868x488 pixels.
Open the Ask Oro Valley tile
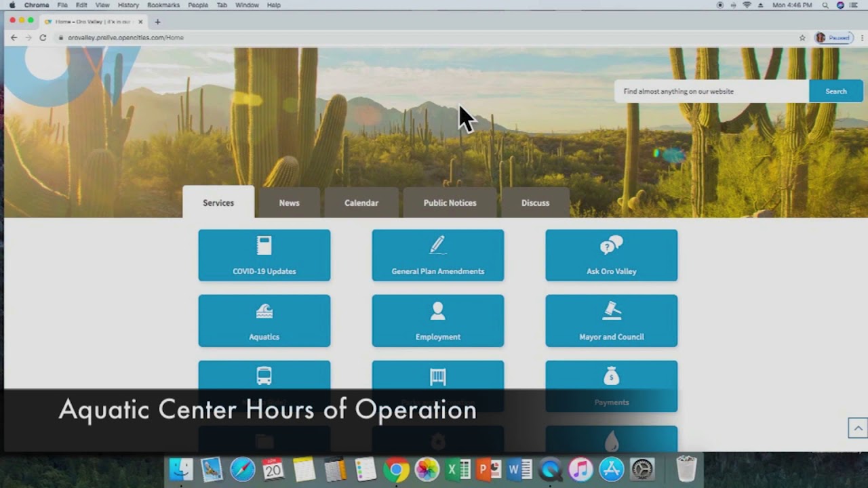tap(612, 255)
